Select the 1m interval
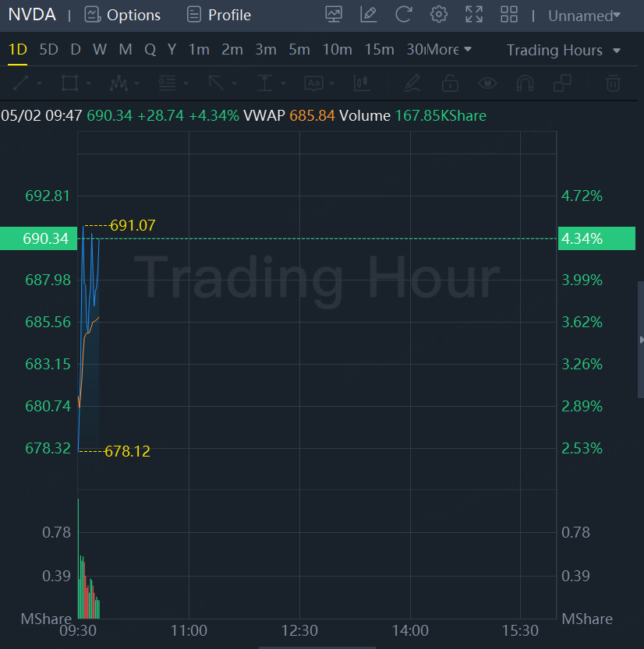 199,50
